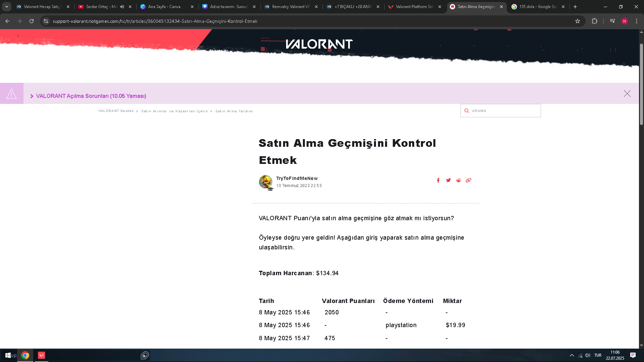Click Ödeme Yöntemi column header
644x362 pixels.
coord(408,301)
